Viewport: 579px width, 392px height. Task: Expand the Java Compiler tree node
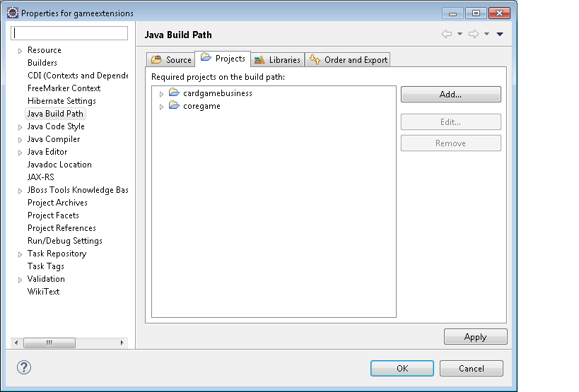click(20, 140)
